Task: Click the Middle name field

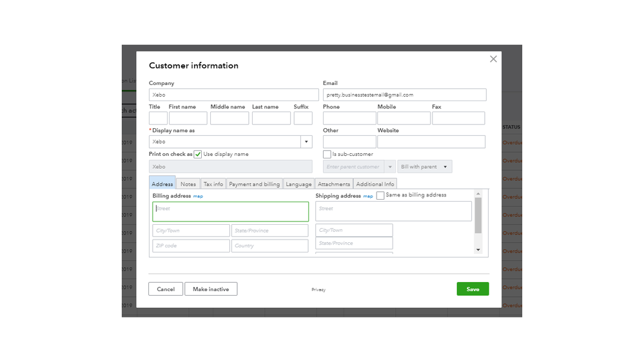Action: pos(229,119)
